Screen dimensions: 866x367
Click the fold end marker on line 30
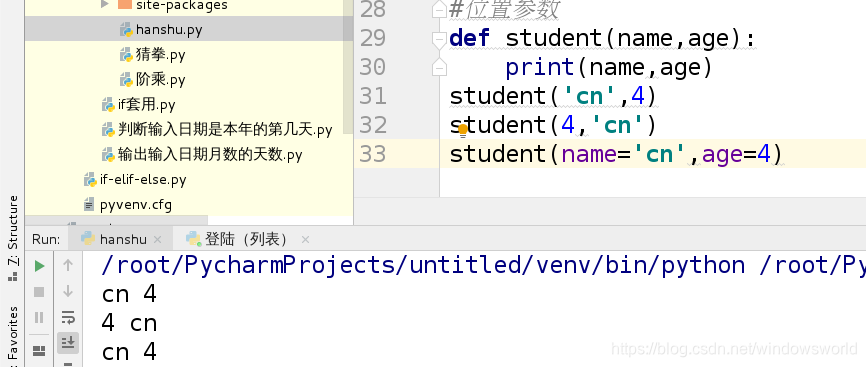(x=439, y=67)
